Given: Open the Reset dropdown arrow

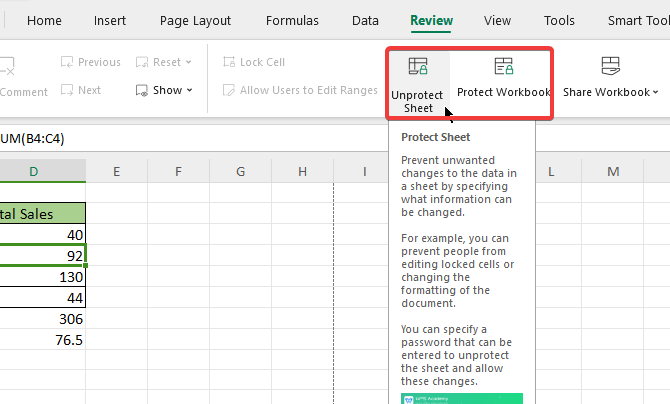Looking at the screenshot, I should click(x=189, y=62).
